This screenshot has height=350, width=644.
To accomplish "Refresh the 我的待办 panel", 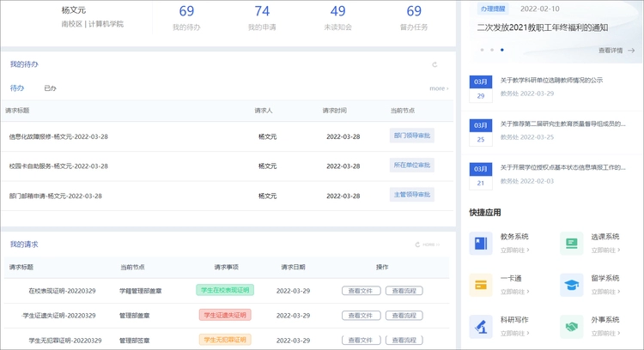I will click(x=434, y=64).
